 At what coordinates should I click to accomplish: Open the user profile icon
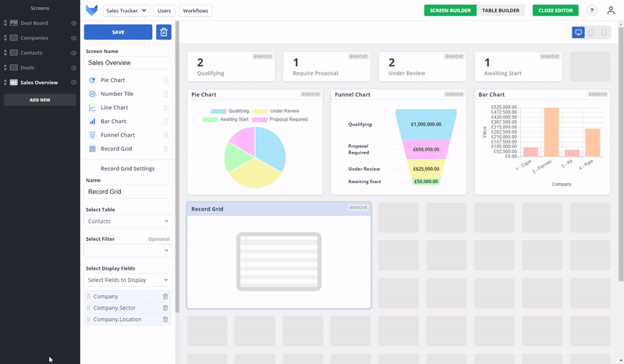pos(611,10)
